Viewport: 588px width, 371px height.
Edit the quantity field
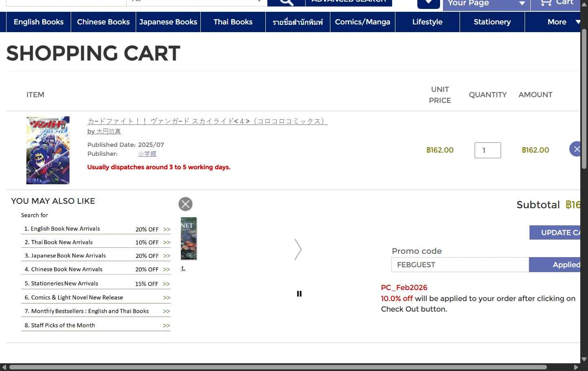point(488,150)
